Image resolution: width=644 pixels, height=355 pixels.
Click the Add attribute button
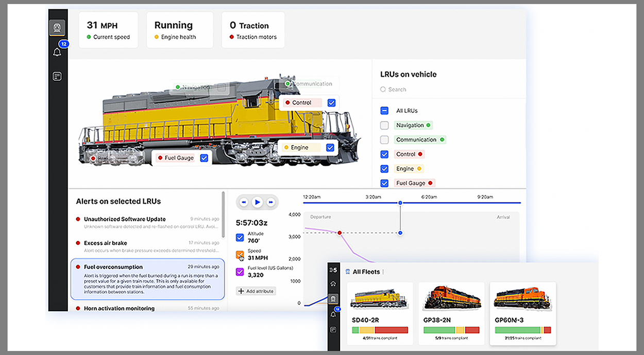pos(256,291)
